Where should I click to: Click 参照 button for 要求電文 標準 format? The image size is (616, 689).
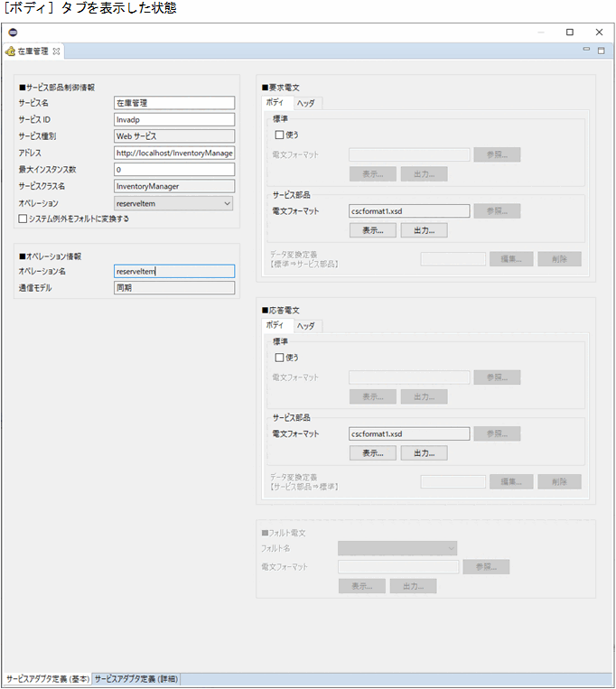(497, 154)
